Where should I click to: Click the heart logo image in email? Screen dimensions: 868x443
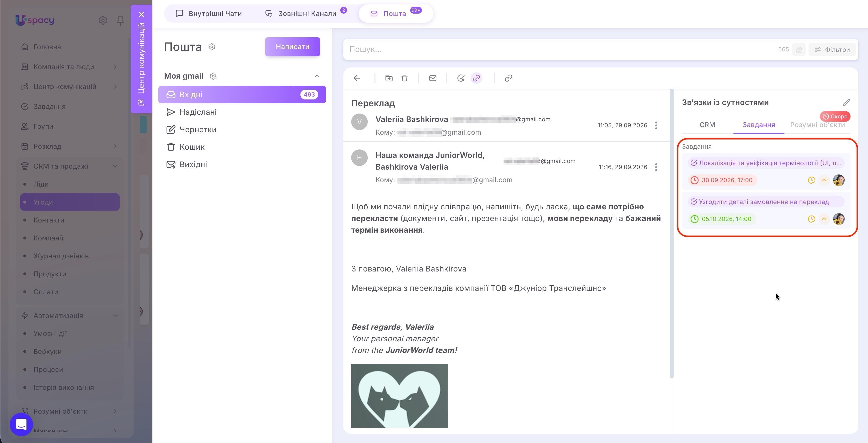(400, 396)
